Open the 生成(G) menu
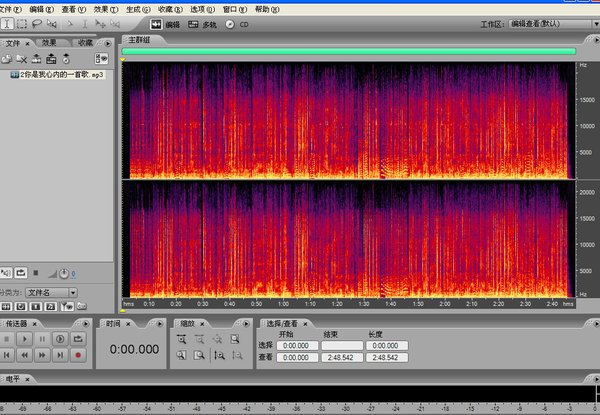The height and width of the screenshot is (415, 600). pos(138,9)
